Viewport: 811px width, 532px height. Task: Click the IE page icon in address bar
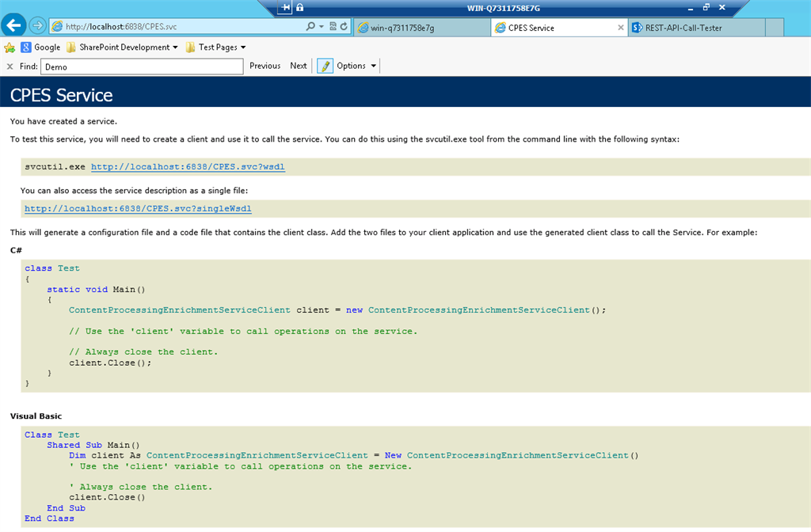[x=57, y=26]
